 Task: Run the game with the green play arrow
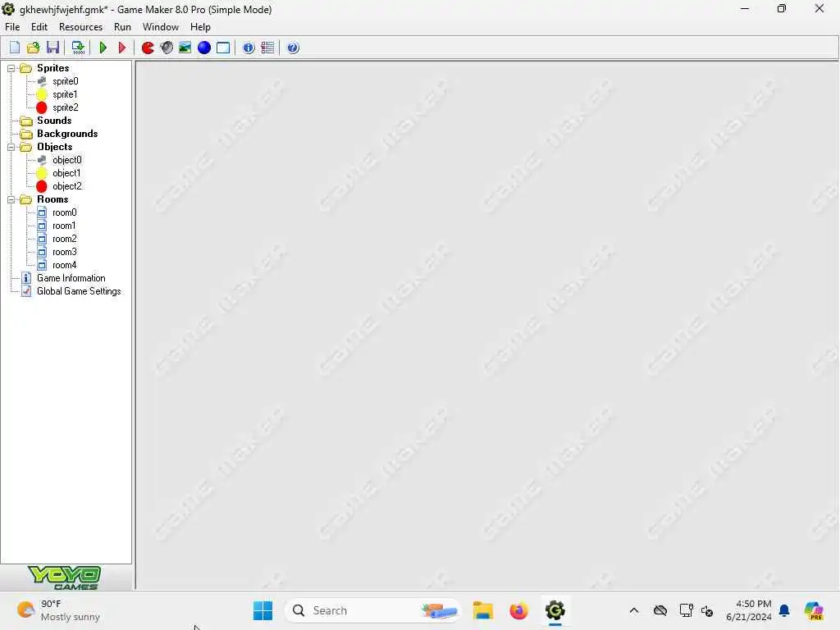103,48
